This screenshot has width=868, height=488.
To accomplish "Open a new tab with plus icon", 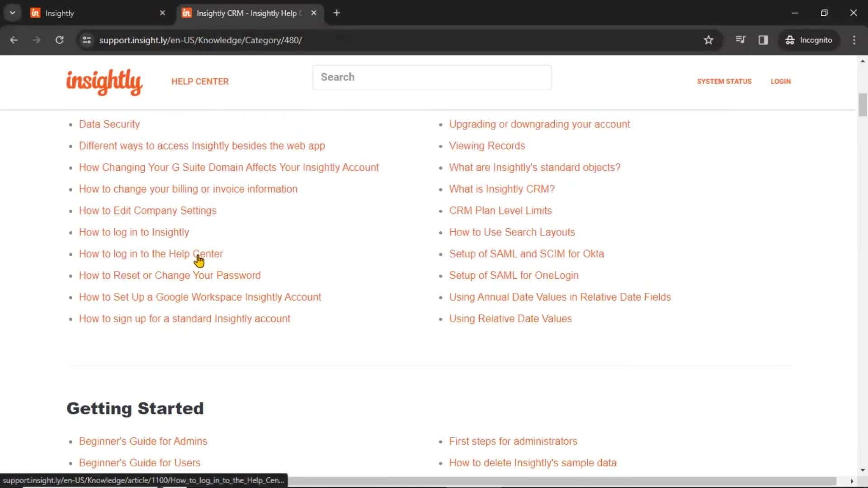I will coord(336,13).
